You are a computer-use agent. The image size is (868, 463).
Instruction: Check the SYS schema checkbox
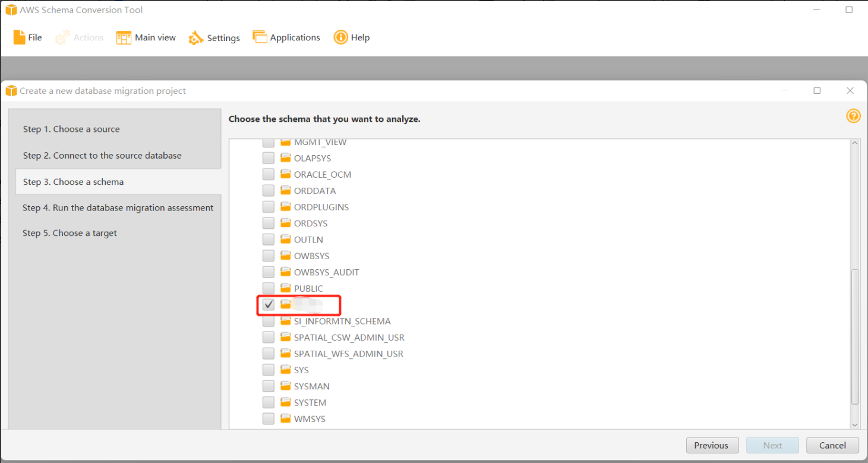[269, 370]
